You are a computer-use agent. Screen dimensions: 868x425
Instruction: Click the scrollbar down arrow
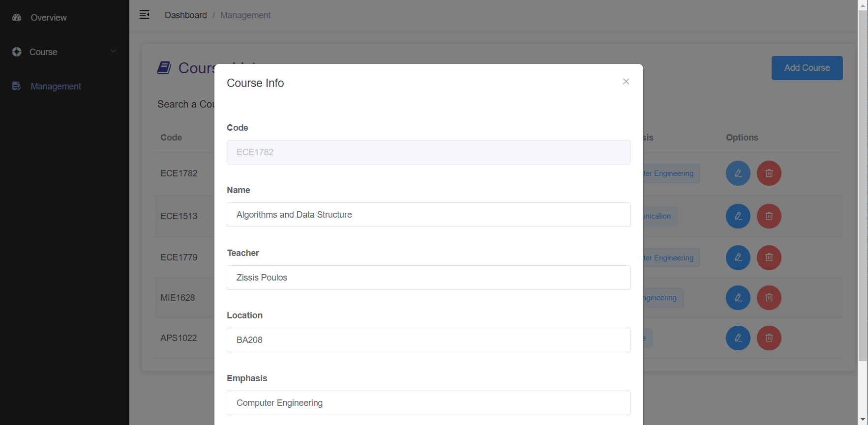(863, 420)
